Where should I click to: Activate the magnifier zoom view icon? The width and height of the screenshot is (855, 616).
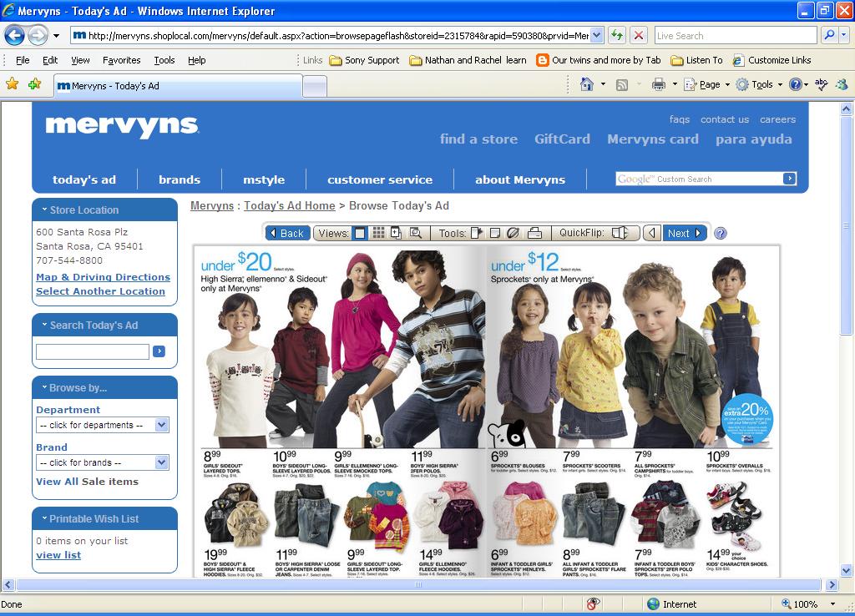pyautogui.click(x=416, y=234)
